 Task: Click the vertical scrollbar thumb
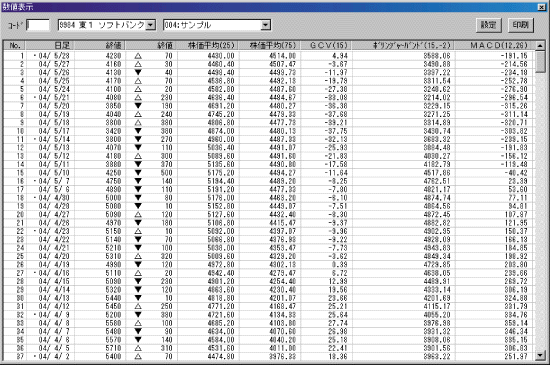(540, 61)
